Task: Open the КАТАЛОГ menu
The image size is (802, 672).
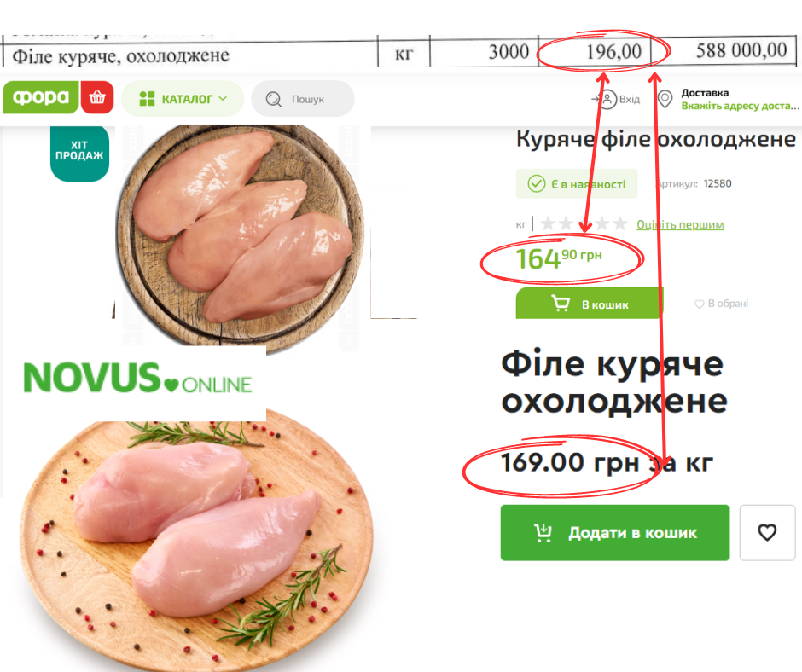Action: pos(183,99)
